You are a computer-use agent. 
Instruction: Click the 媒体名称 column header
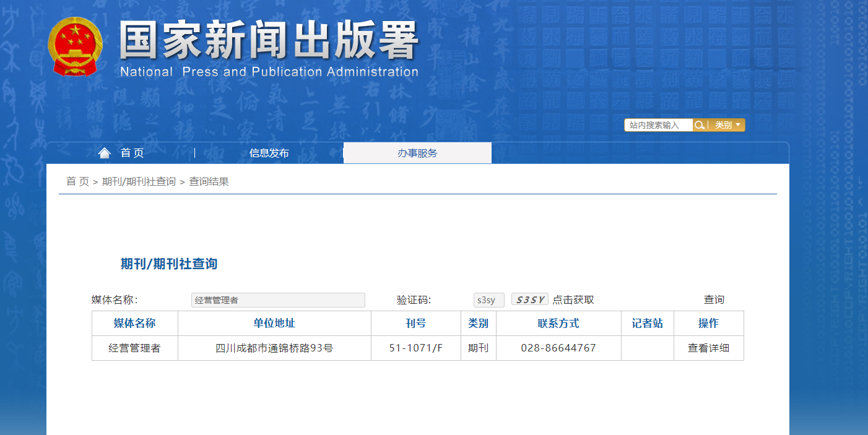[135, 323]
